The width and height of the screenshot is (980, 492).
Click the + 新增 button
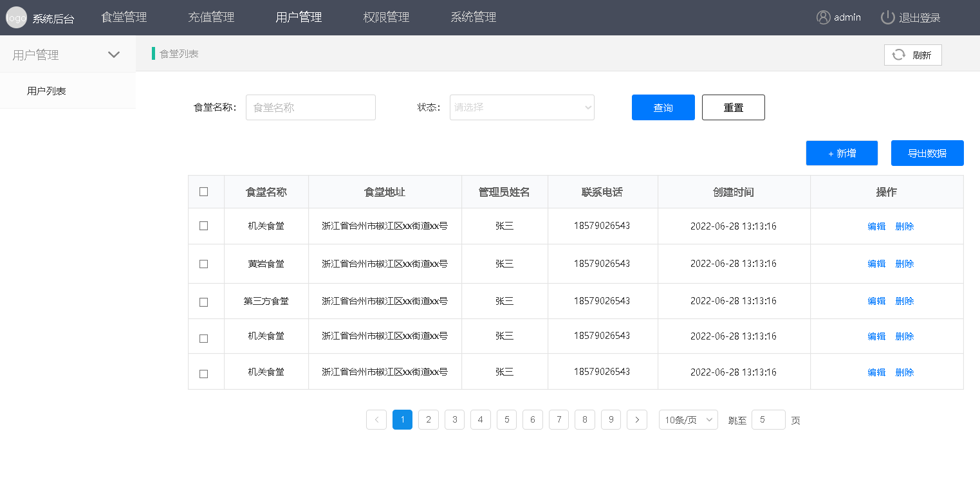(x=842, y=153)
